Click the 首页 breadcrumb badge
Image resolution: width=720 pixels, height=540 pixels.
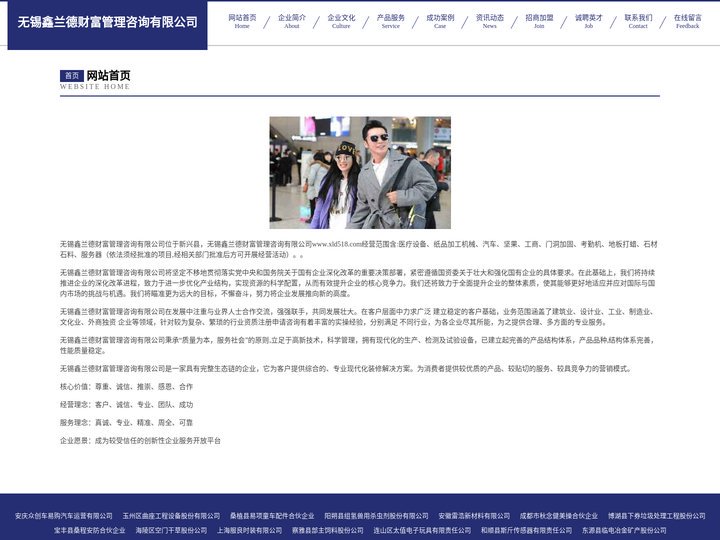(x=72, y=76)
